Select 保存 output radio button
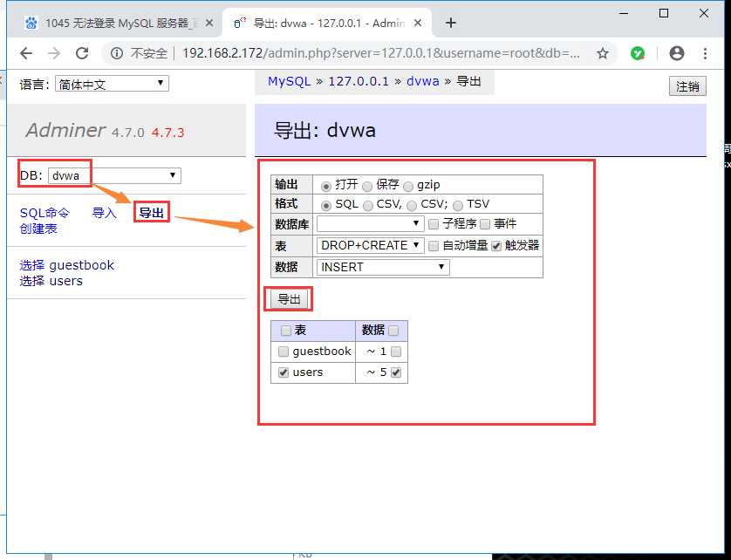Viewport: 731px width, 560px height. pyautogui.click(x=367, y=186)
